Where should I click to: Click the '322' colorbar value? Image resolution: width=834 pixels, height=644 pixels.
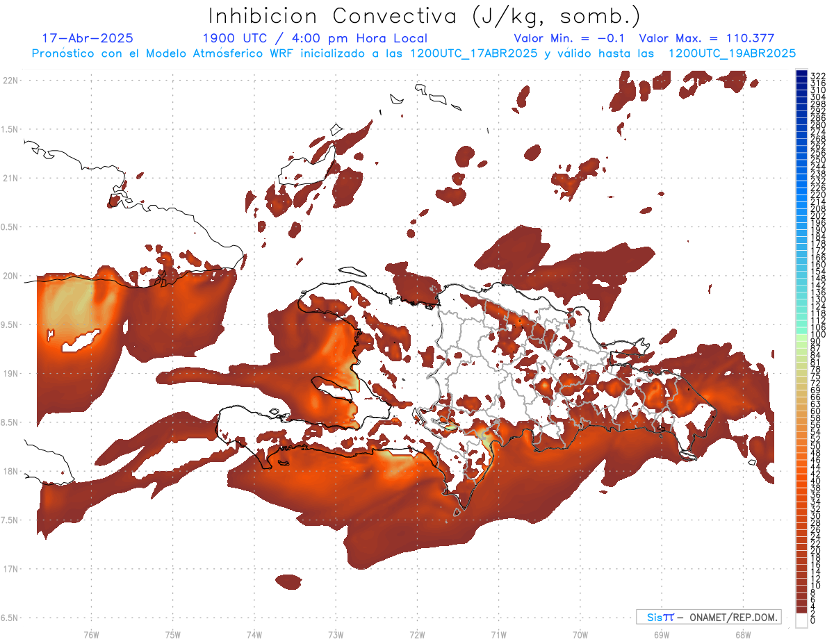click(817, 76)
